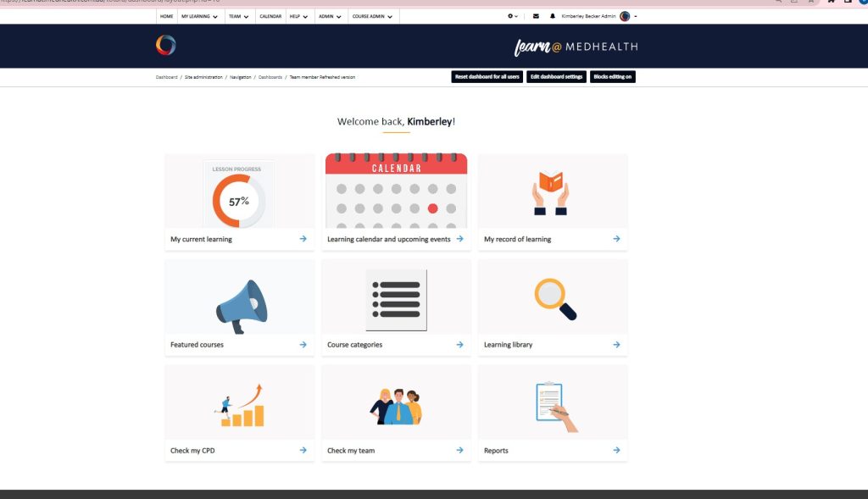The image size is (868, 499).
Task: Click the Team member Refreshed version breadcrumb
Action: pyautogui.click(x=322, y=77)
